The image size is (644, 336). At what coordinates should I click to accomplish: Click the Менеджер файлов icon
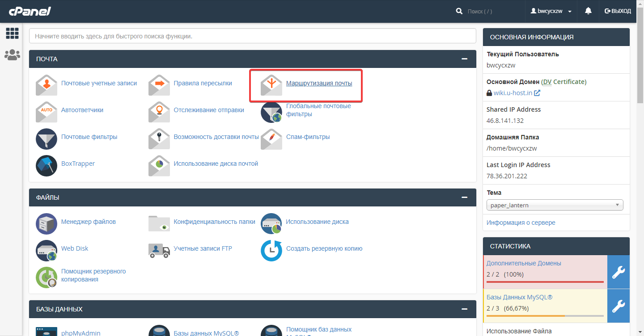coord(47,224)
